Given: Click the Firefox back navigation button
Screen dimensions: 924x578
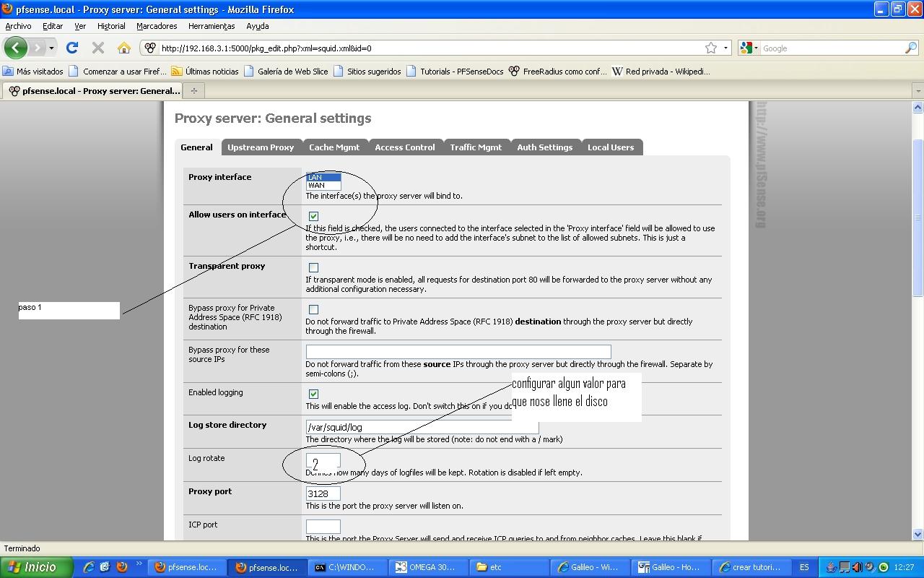Looking at the screenshot, I should point(15,48).
